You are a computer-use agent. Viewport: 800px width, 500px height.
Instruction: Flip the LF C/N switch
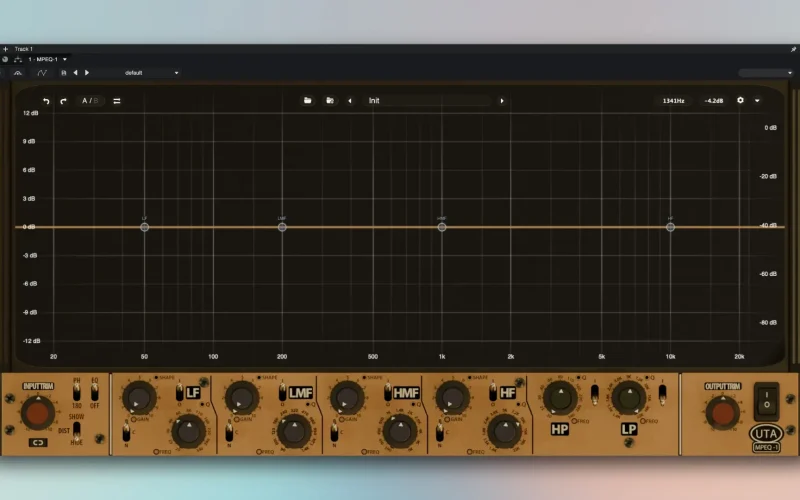pyautogui.click(x=126, y=433)
